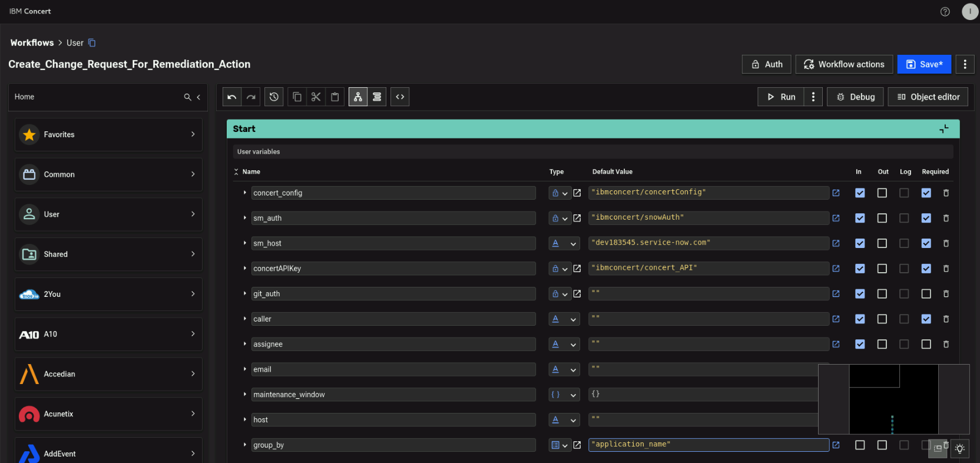Start Debug mode

click(x=856, y=97)
